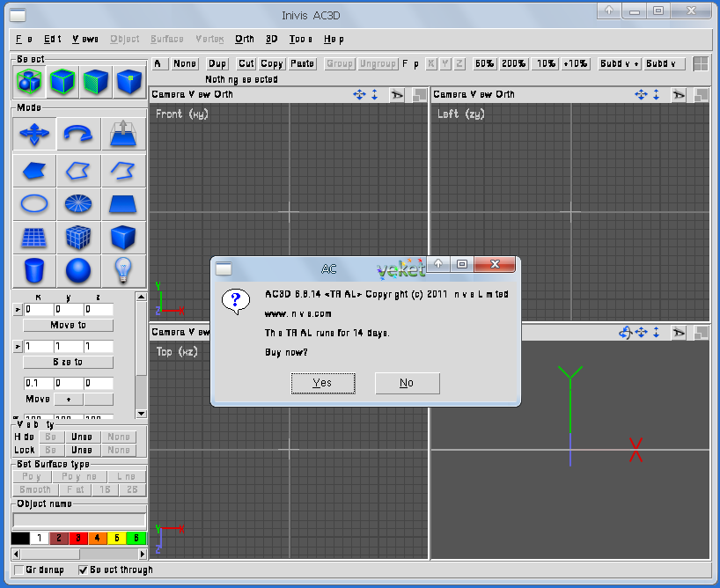This screenshot has width=720, height=588.
Task: Toggle Y axis flip button
Action: pos(445,64)
